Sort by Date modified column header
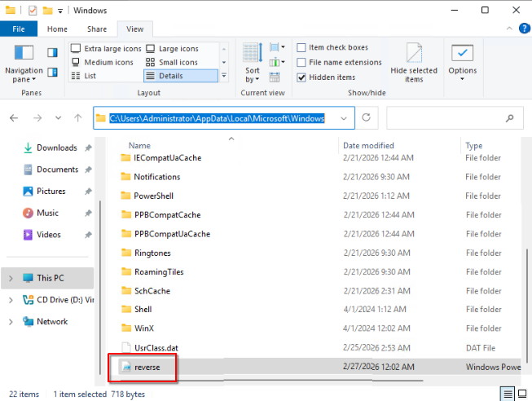The height and width of the screenshot is (401, 532). point(368,145)
